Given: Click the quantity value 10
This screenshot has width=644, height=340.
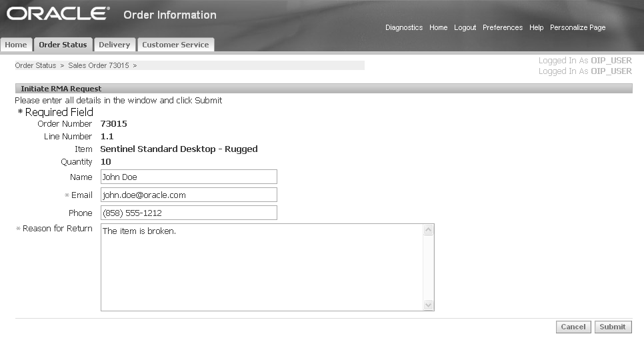Looking at the screenshot, I should click(105, 162).
